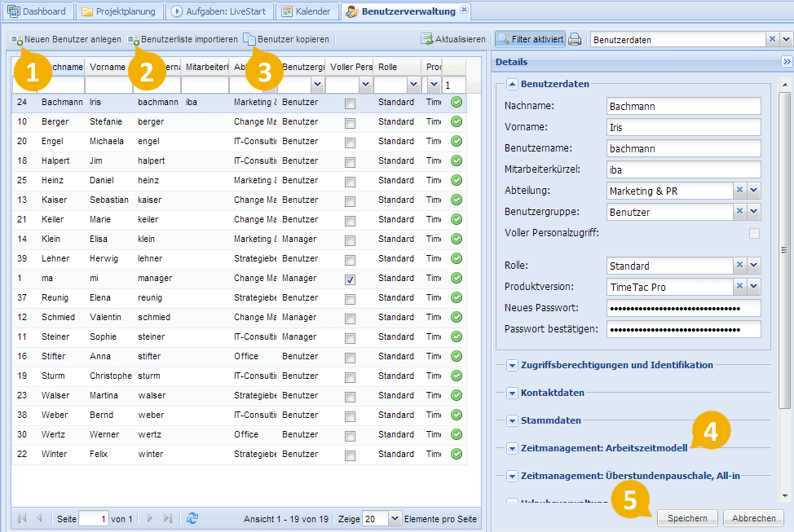Expand Zugriffsberechtigungen und Identifikation section
Viewport: 794px width, 532px height.
coord(512,366)
